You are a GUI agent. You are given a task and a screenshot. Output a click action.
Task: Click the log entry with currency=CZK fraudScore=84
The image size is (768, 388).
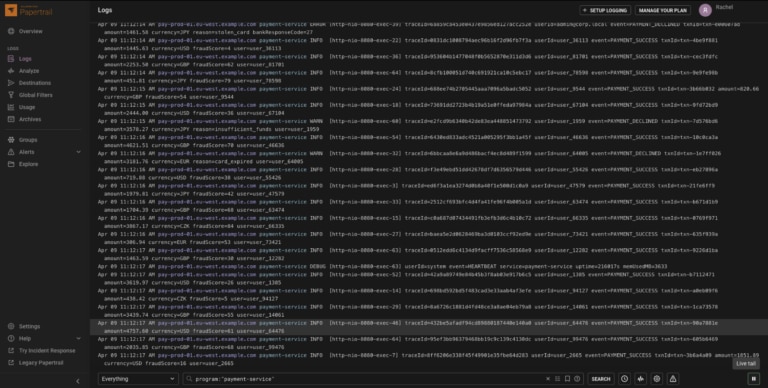point(429,222)
